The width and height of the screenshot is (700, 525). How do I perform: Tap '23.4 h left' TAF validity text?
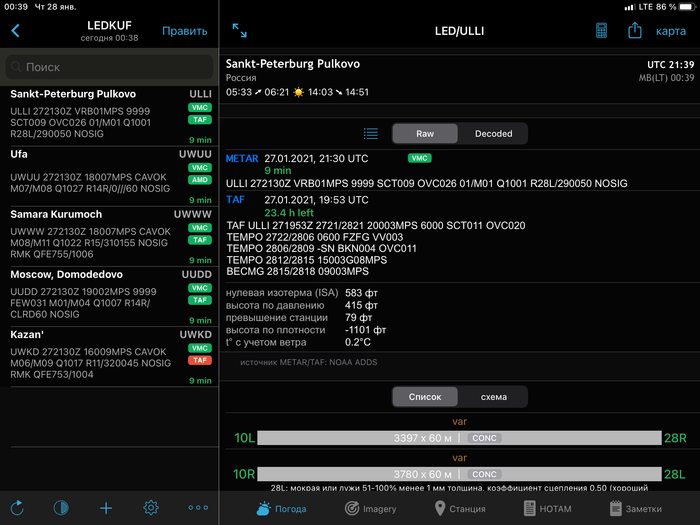(x=289, y=213)
